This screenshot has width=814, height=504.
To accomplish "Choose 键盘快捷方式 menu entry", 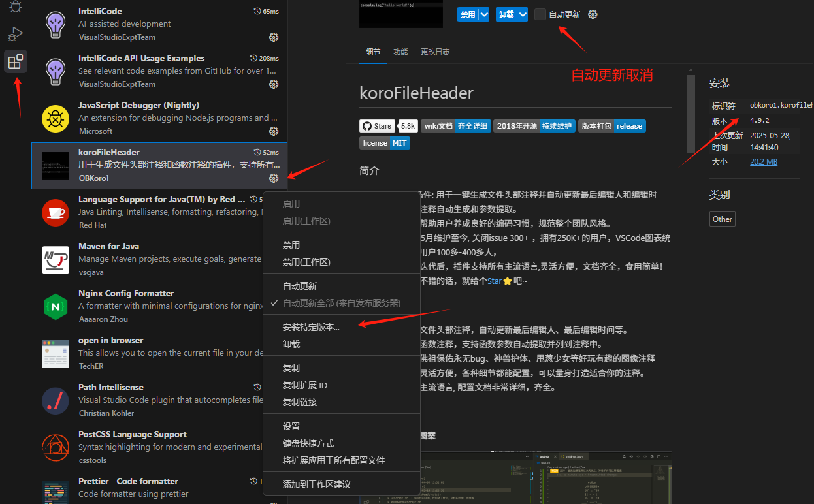I will pos(341,443).
